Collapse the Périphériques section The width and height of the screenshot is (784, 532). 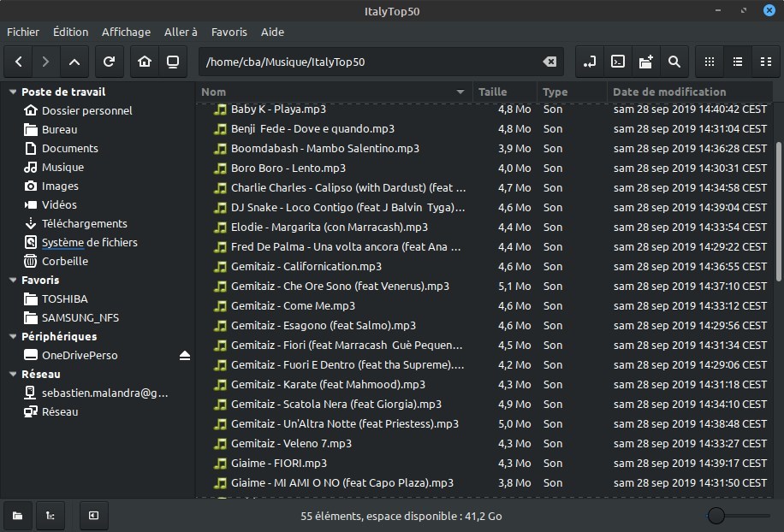click(x=13, y=337)
